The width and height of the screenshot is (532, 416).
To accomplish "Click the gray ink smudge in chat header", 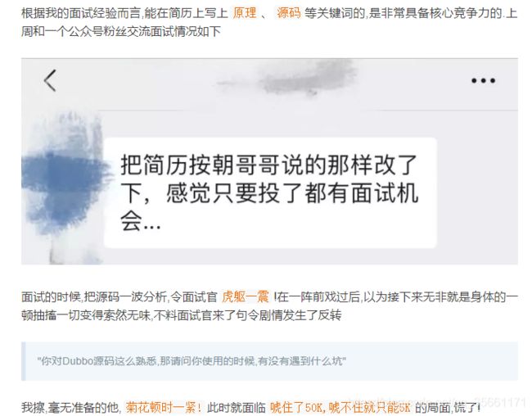I will [x=299, y=78].
